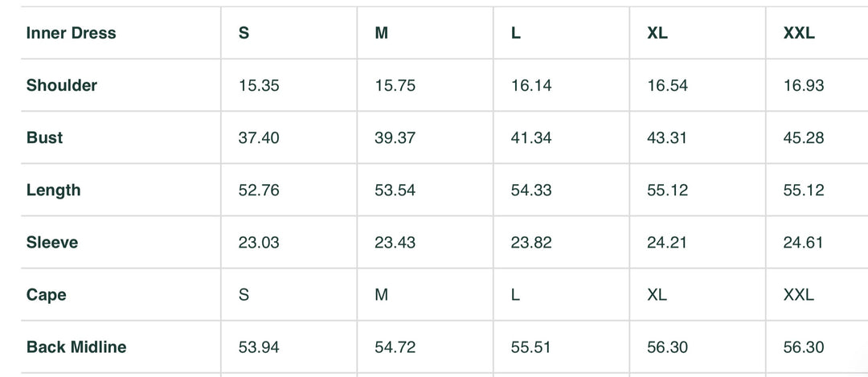
Task: Click the 55.51 back midline value
Action: coord(531,347)
